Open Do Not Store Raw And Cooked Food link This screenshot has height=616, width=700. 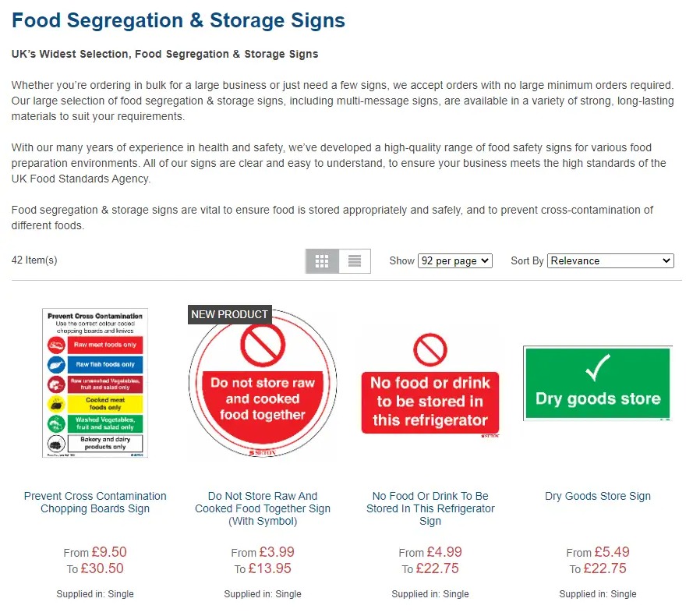pos(263,508)
